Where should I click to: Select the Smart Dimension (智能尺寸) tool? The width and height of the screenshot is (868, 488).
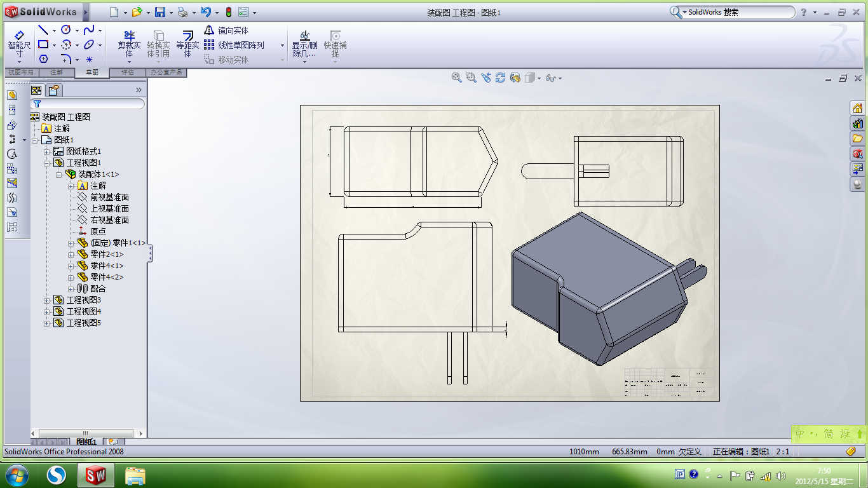click(18, 44)
